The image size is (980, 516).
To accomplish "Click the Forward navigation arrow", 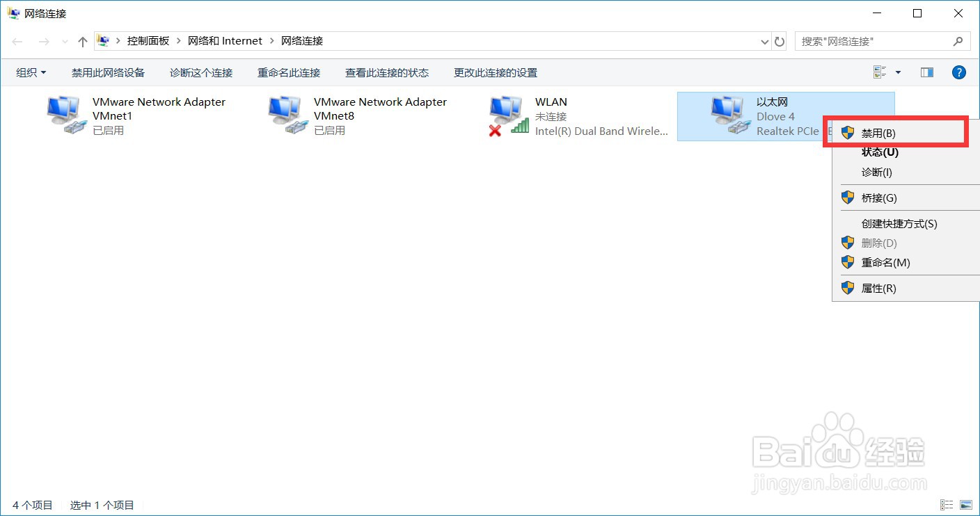I will click(x=44, y=42).
